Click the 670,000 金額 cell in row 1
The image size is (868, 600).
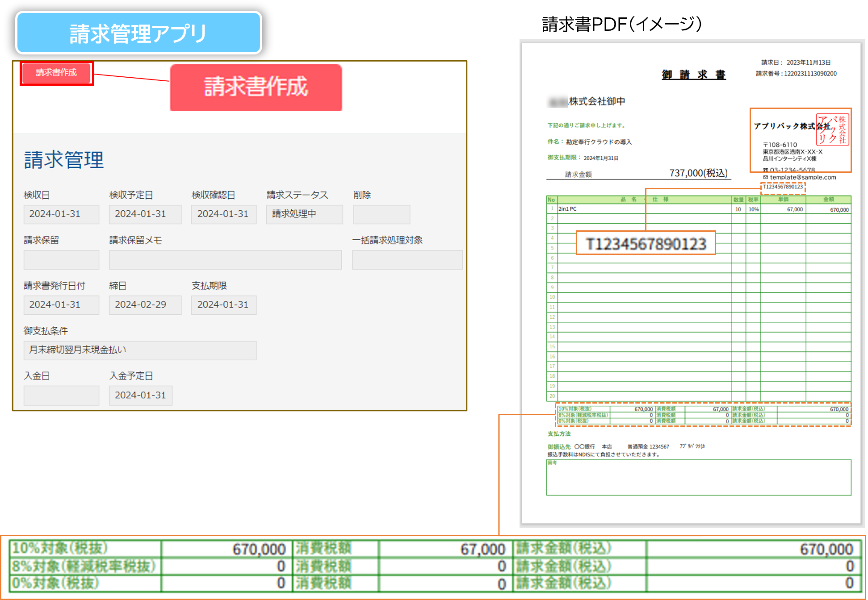829,209
